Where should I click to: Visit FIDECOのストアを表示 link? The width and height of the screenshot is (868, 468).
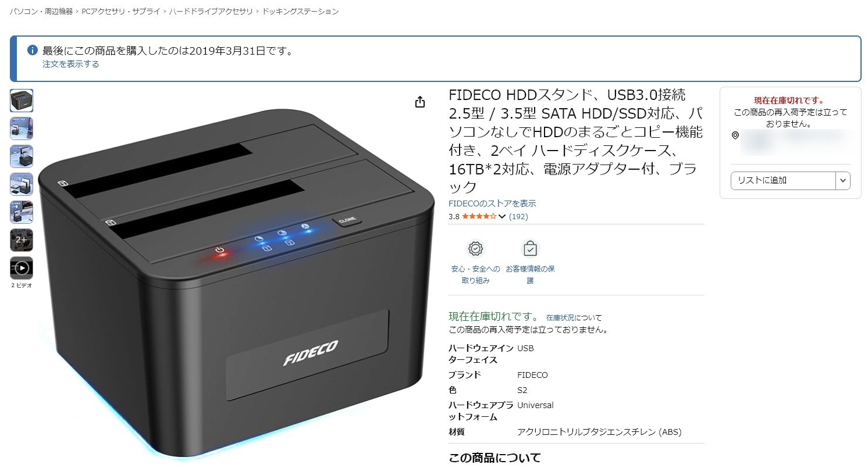point(492,203)
